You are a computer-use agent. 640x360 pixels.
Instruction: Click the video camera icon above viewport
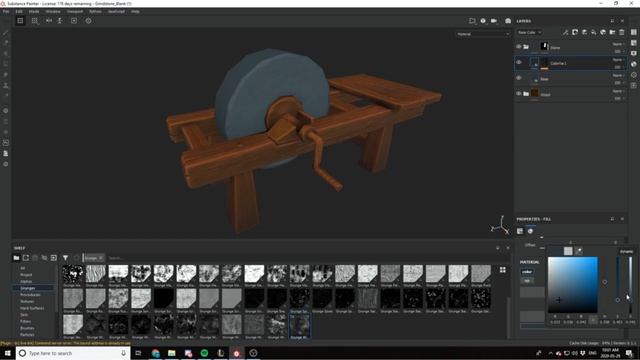coord(494,21)
